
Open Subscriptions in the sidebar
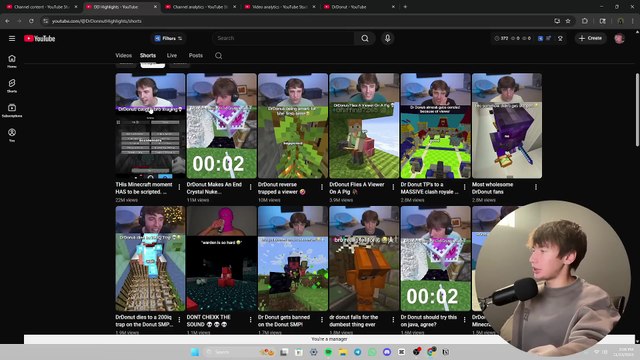pos(12,110)
